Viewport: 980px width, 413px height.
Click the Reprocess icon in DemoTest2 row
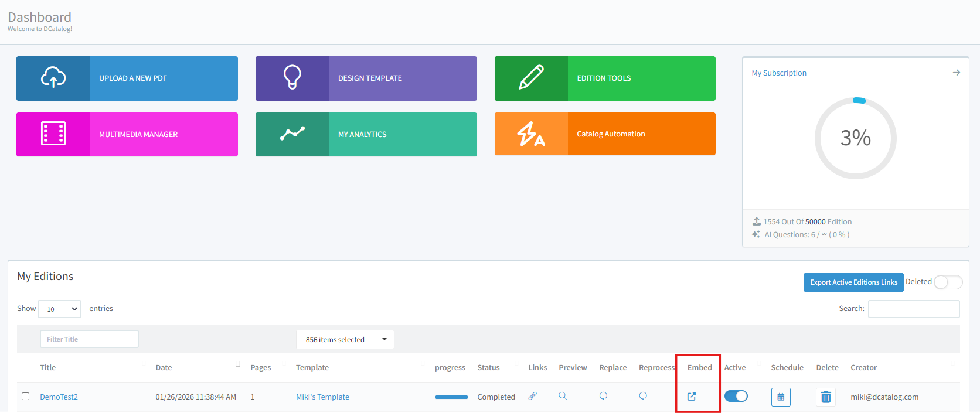click(643, 396)
